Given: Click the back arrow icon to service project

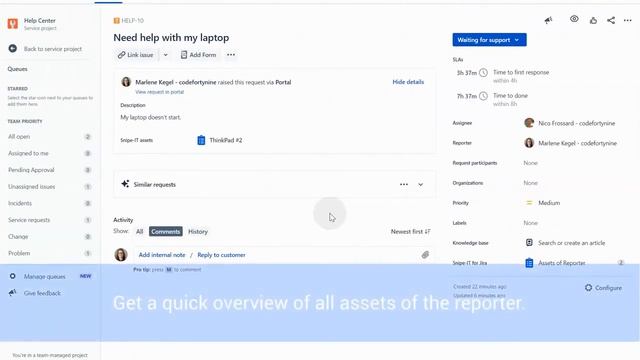Looking at the screenshot, I should pos(13,49).
